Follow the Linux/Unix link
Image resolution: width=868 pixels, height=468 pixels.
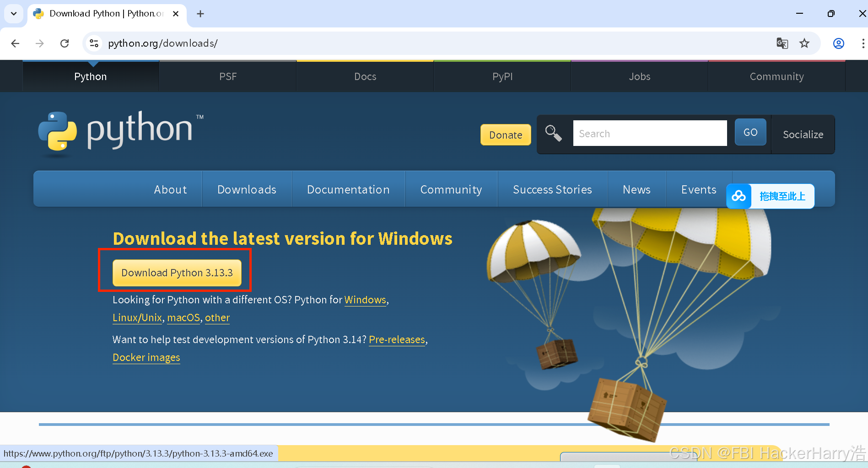coord(137,317)
